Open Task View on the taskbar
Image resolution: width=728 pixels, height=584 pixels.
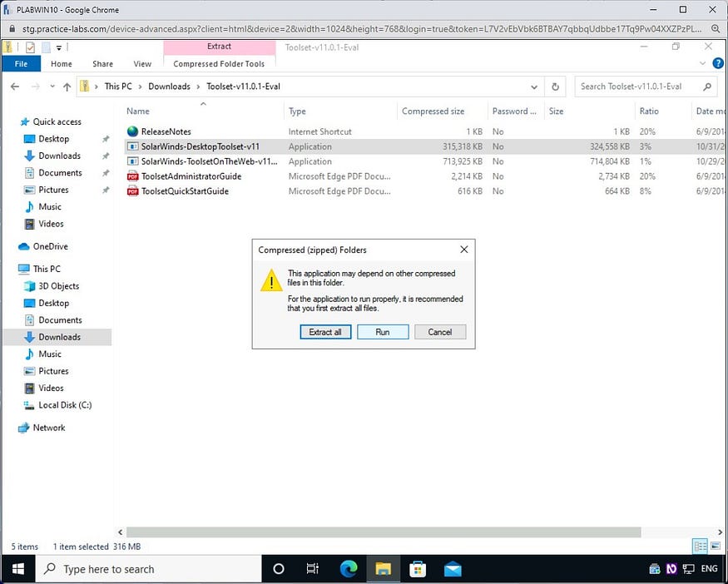313,569
